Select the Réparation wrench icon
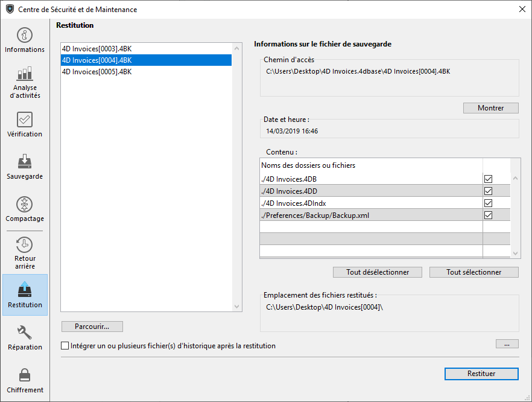The height and width of the screenshot is (402, 532). point(25,333)
